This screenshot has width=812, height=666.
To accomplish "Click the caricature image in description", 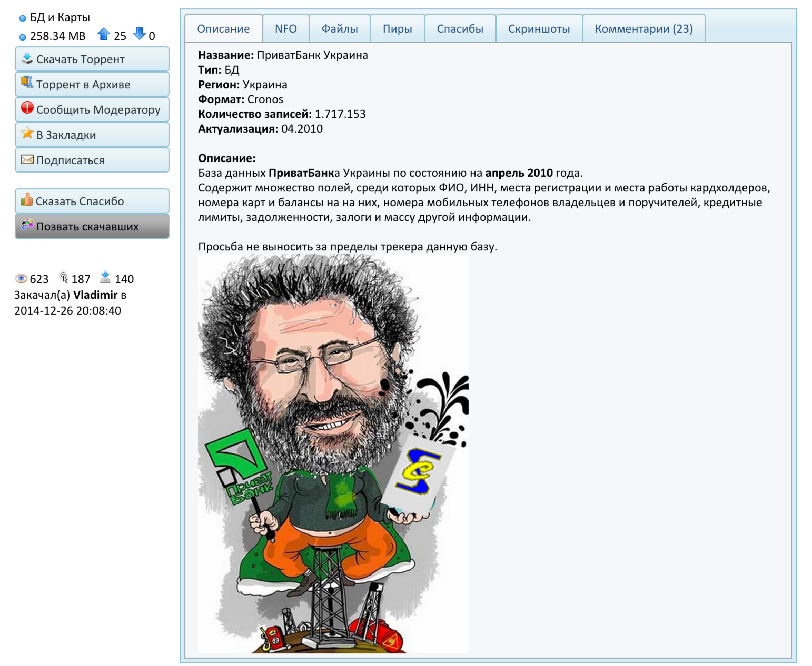I will pos(333,453).
